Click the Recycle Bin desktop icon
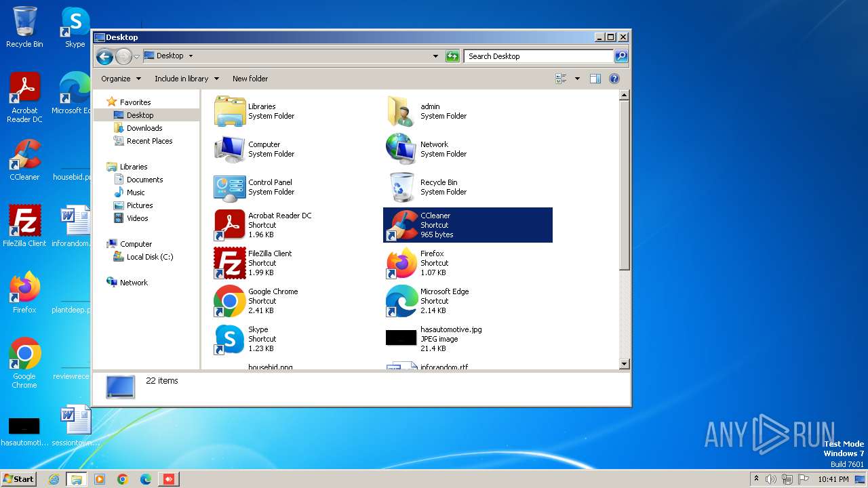Screen dimensions: 868x488 point(24,27)
